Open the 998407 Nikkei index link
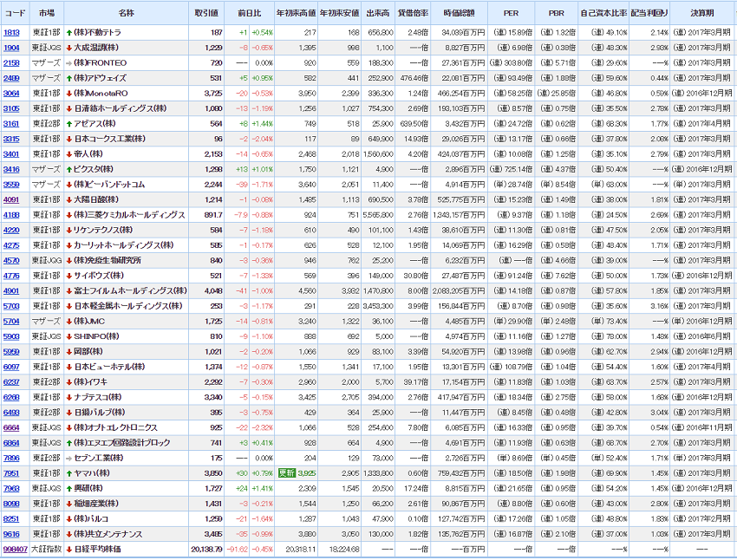The width and height of the screenshot is (737, 560). click(x=15, y=550)
